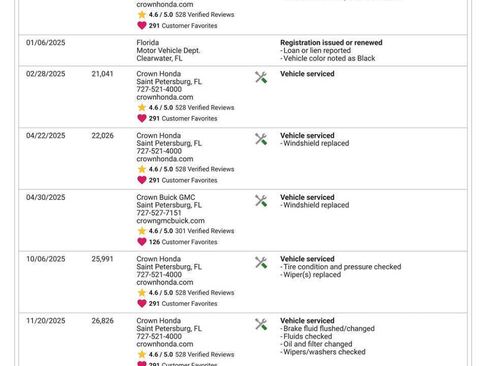
Task: Open the crownhonda.com link in the 10/06/2025 row
Action: point(165,282)
